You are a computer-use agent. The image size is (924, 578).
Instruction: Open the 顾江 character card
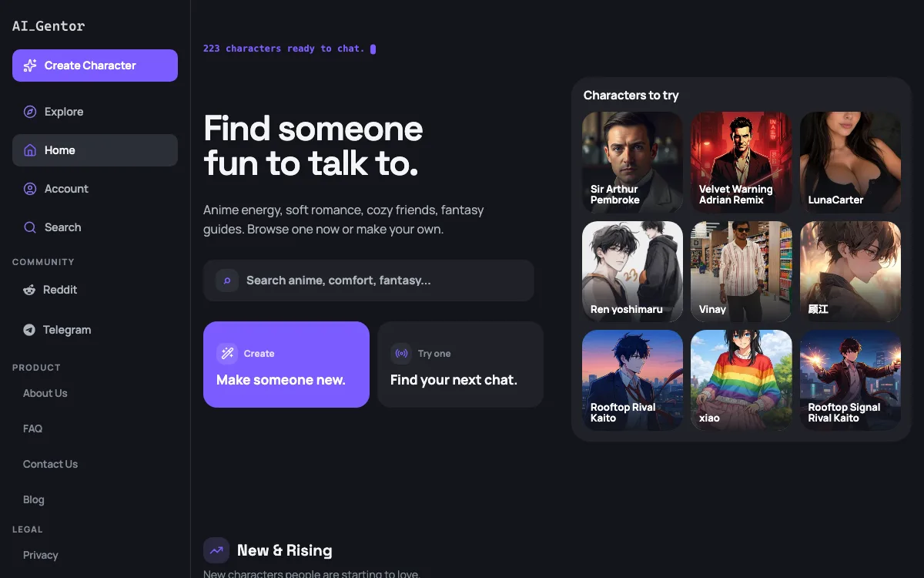pyautogui.click(x=850, y=272)
